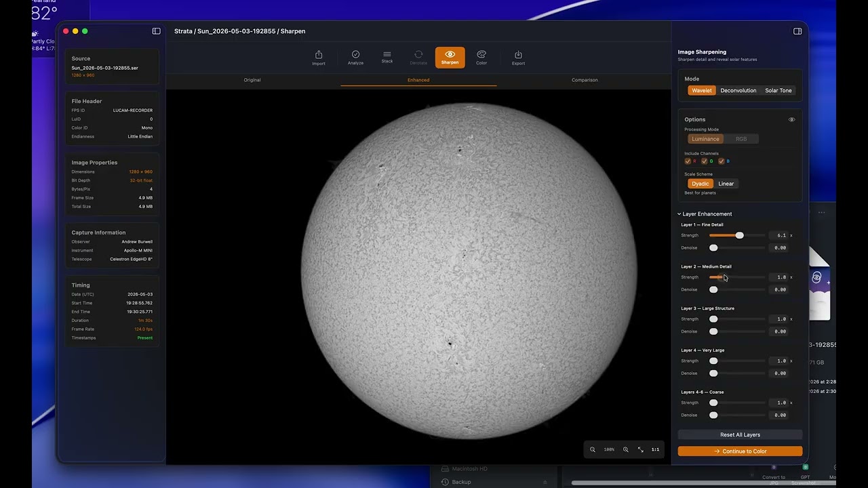Open the Color step
This screenshot has width=868, height=488.
481,58
